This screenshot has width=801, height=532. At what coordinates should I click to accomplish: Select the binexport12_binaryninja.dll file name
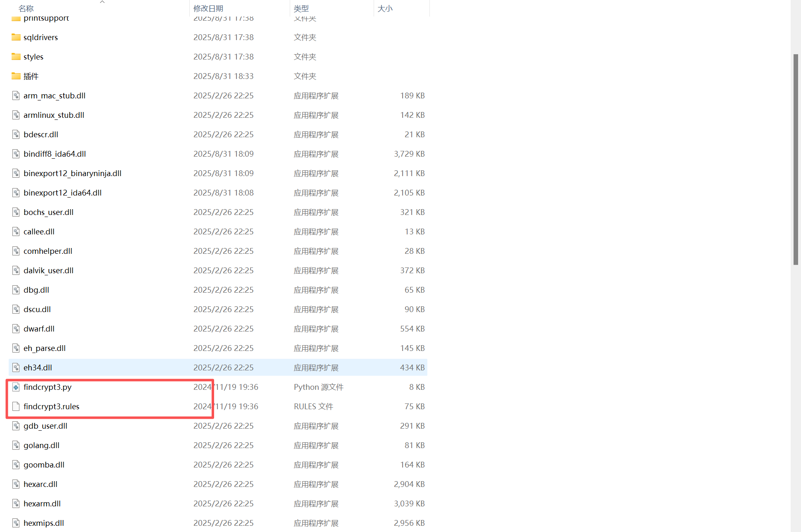pyautogui.click(x=72, y=173)
